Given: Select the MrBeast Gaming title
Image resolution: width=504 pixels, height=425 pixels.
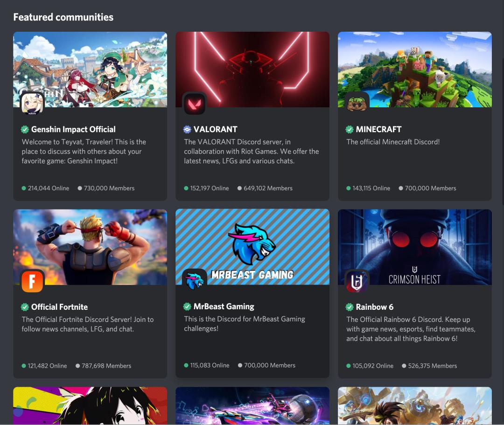Looking at the screenshot, I should pos(224,307).
